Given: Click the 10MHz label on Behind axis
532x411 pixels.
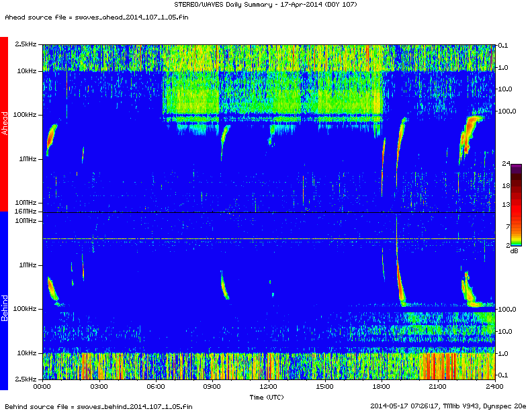Looking at the screenshot, I should [x=26, y=221].
